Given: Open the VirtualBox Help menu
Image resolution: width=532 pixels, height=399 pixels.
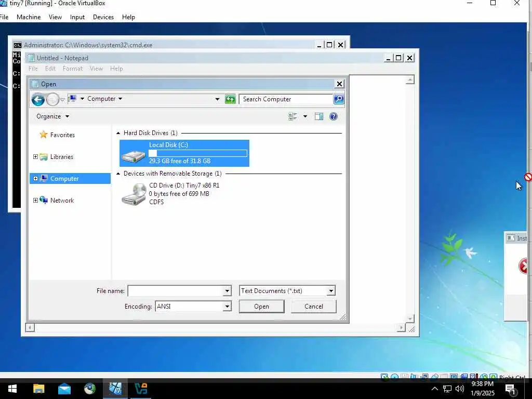Looking at the screenshot, I should point(128,17).
